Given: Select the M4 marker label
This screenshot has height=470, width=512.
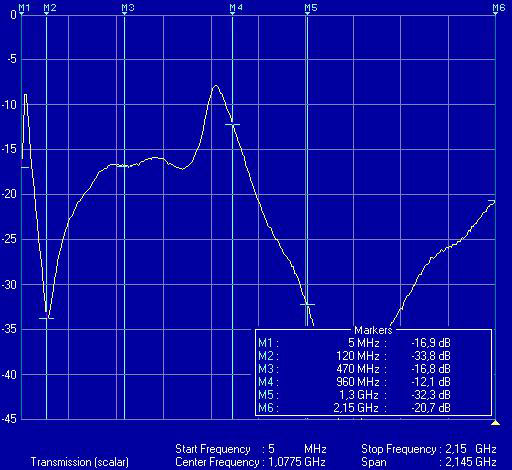Looking at the screenshot, I should (236, 7).
